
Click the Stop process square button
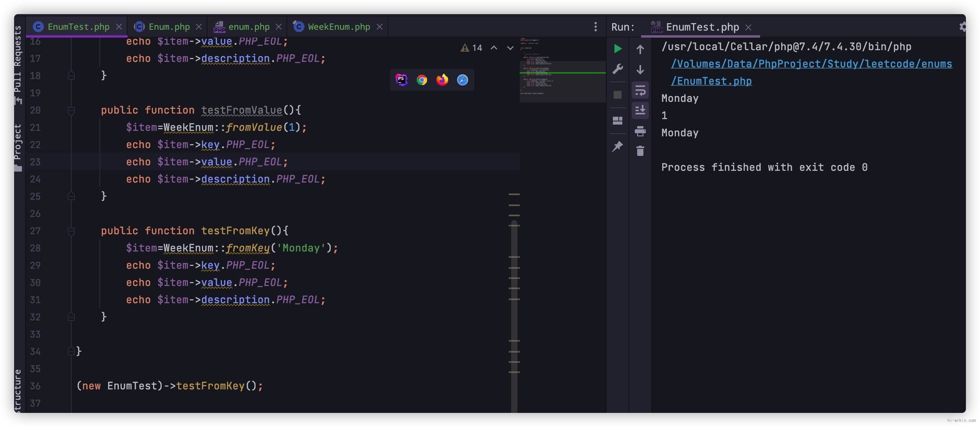pos(618,95)
